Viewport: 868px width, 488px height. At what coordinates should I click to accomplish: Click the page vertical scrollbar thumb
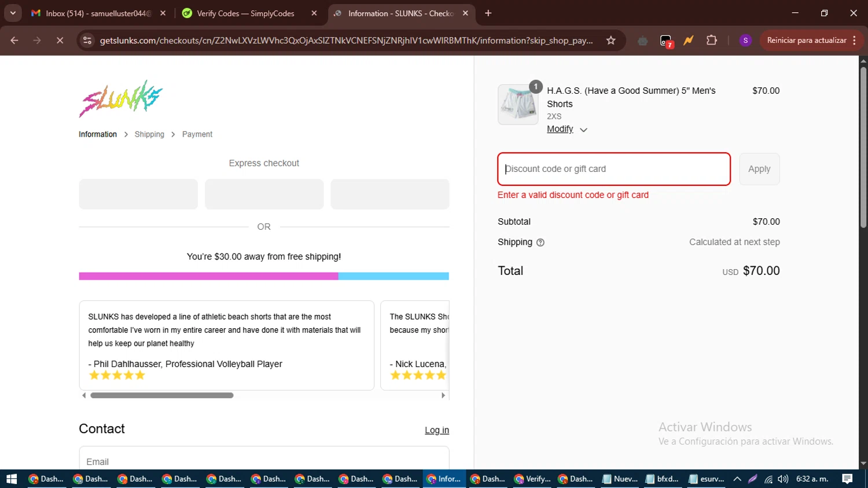coord(863,148)
